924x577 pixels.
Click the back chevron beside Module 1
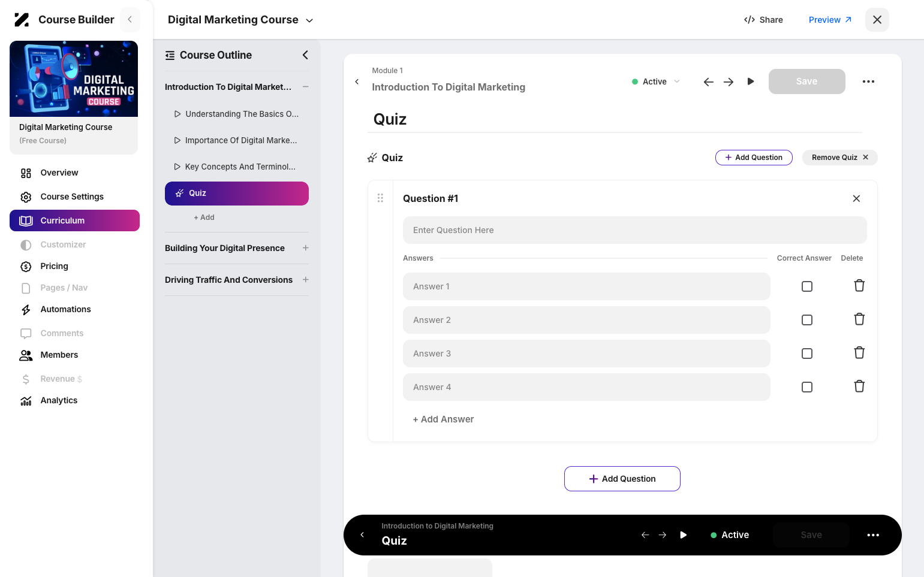[x=357, y=81]
